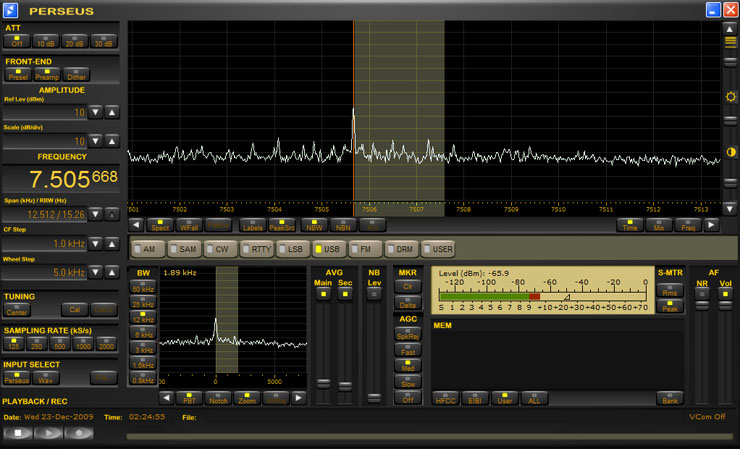Decrease Span/RBW with down arrow
Screen dimensions: 740x449
[95, 214]
